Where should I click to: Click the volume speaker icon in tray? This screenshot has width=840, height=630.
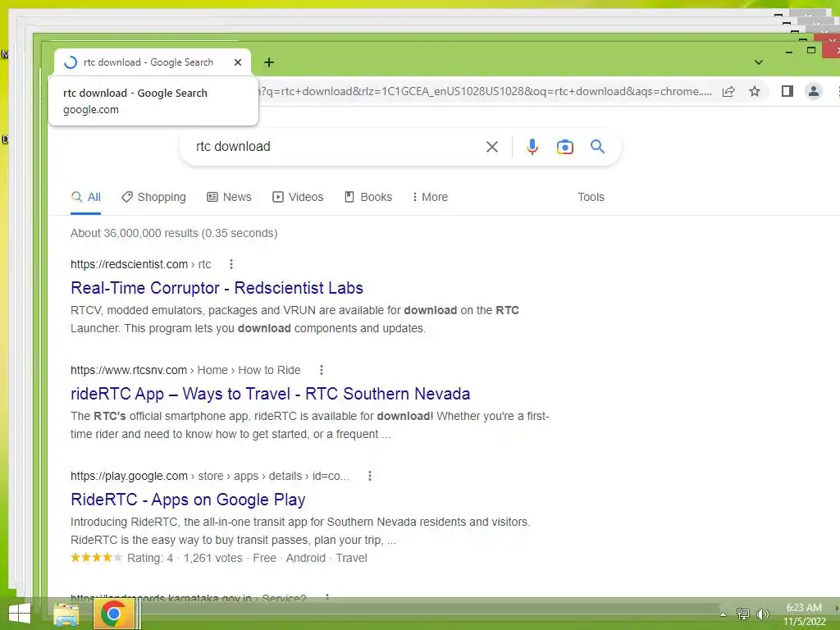click(762, 614)
